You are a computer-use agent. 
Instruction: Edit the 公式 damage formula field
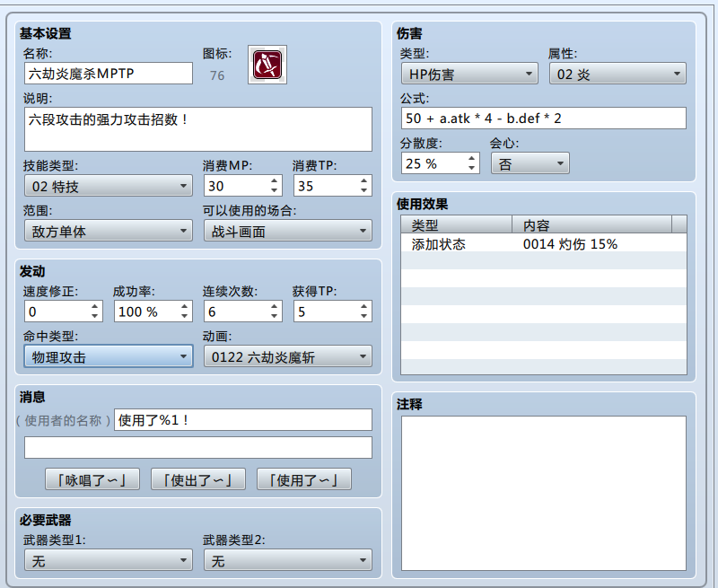tap(544, 118)
